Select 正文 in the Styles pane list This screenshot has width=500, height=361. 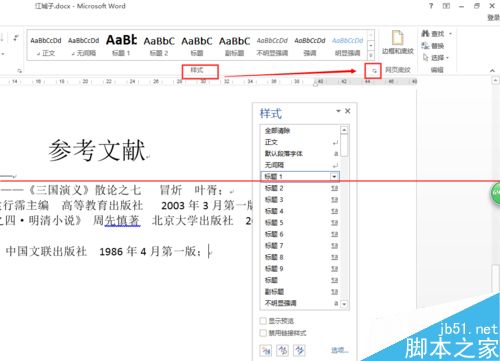click(300, 142)
